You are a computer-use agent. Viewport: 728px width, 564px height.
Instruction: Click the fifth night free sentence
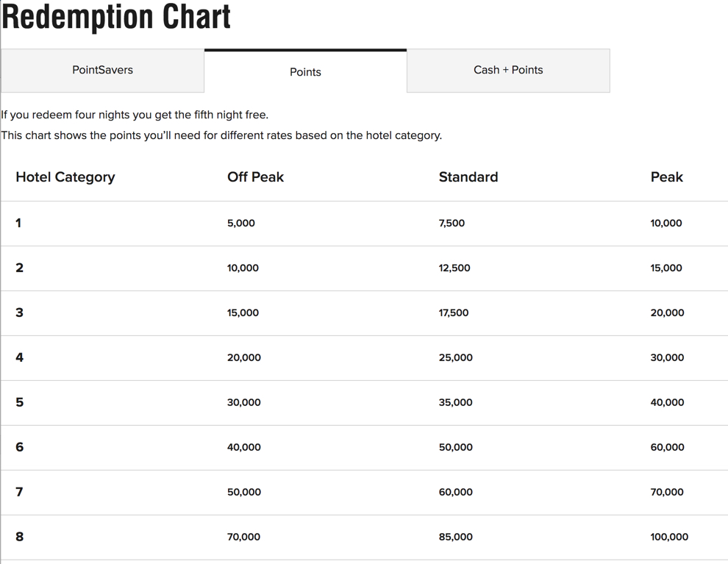tap(135, 115)
